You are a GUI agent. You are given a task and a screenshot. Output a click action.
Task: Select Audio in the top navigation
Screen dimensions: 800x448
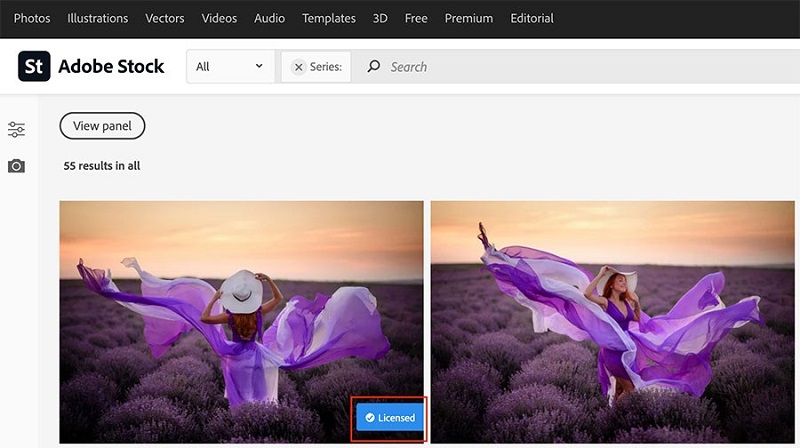(x=269, y=18)
